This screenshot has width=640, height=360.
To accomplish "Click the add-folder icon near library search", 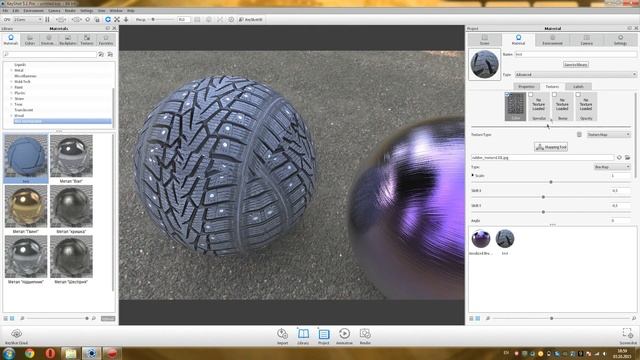I will pos(101,54).
